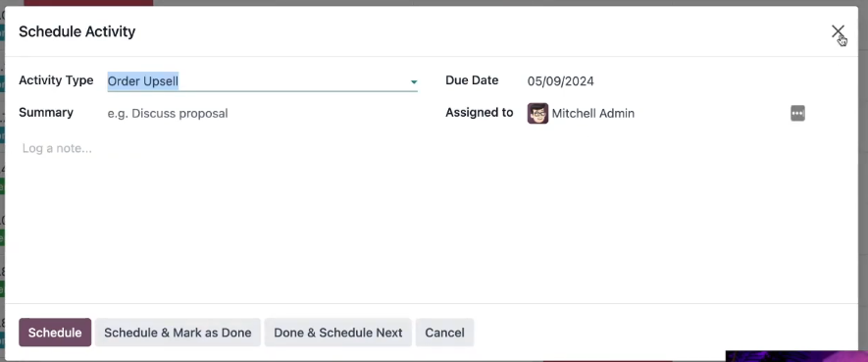This screenshot has height=362, width=868.
Task: Open the three-dots options icon beside assignee
Action: (797, 114)
